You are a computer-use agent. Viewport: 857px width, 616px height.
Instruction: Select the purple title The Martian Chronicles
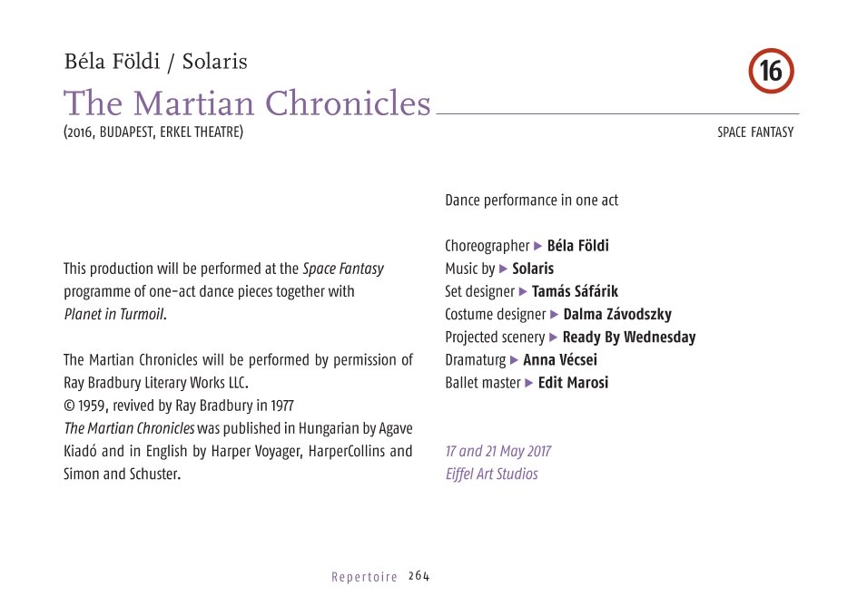(x=247, y=103)
